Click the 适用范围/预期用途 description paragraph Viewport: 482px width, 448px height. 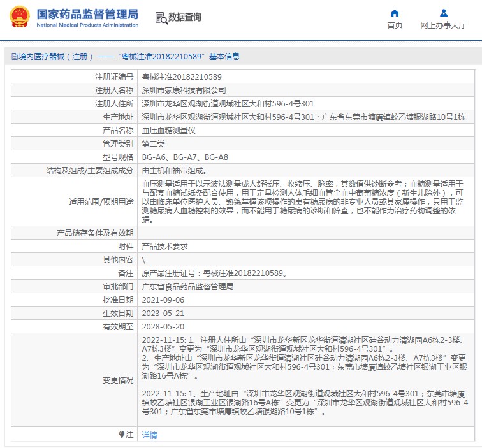pos(302,201)
